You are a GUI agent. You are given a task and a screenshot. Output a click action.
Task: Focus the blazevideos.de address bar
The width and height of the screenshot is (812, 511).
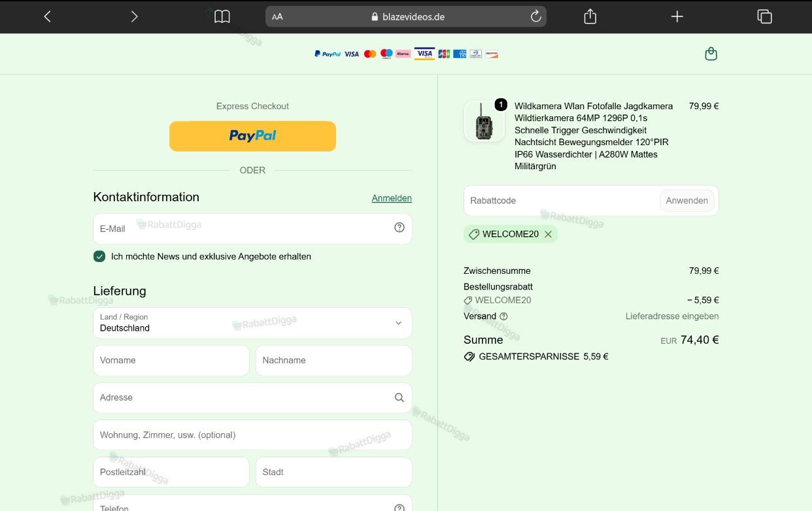click(406, 16)
